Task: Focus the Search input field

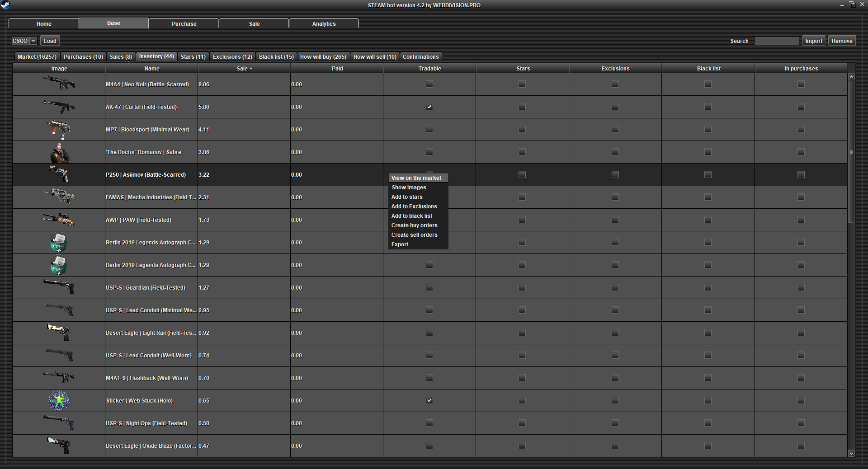Action: [776, 41]
